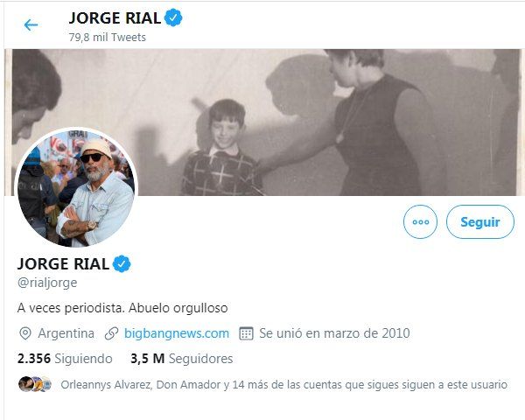The height and width of the screenshot is (420, 525).
Task: Click the 79,8 mil Tweets count
Action: click(108, 37)
